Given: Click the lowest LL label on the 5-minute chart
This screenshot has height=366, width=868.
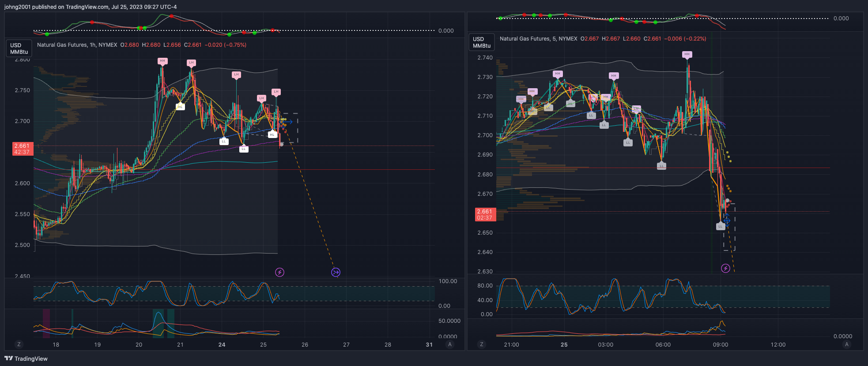Looking at the screenshot, I should tap(720, 226).
